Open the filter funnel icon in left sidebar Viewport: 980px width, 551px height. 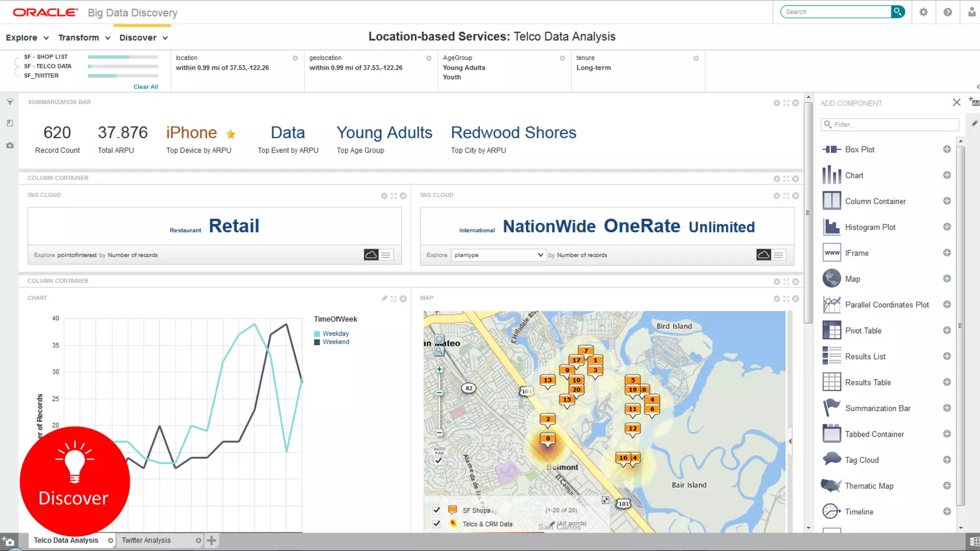10,102
